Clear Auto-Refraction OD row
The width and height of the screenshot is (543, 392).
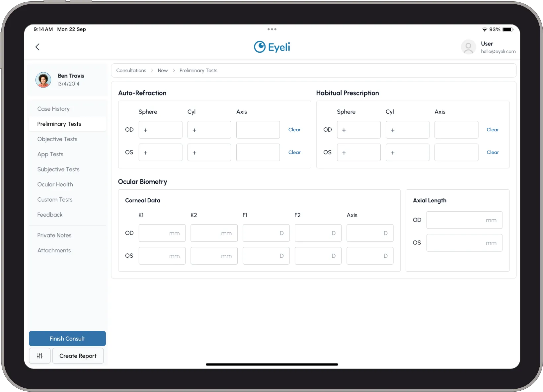294,130
